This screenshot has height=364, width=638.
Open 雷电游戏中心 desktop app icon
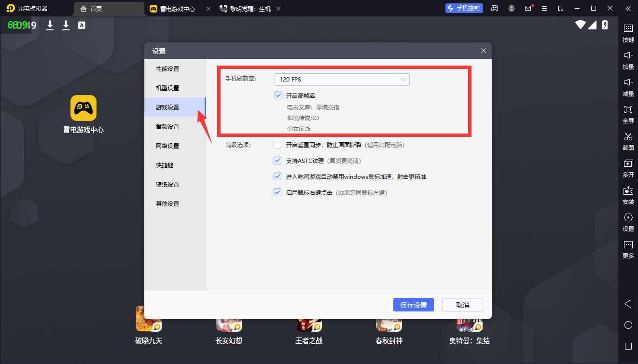point(83,108)
